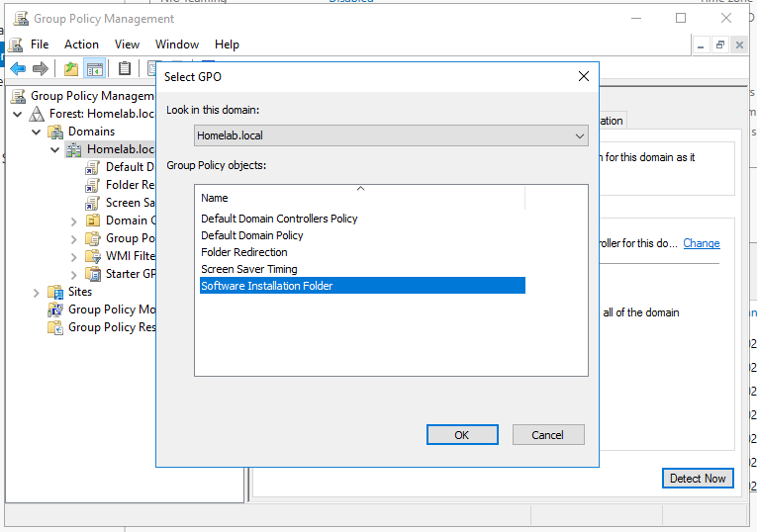Click the WMI Filters folder icon

(x=93, y=256)
